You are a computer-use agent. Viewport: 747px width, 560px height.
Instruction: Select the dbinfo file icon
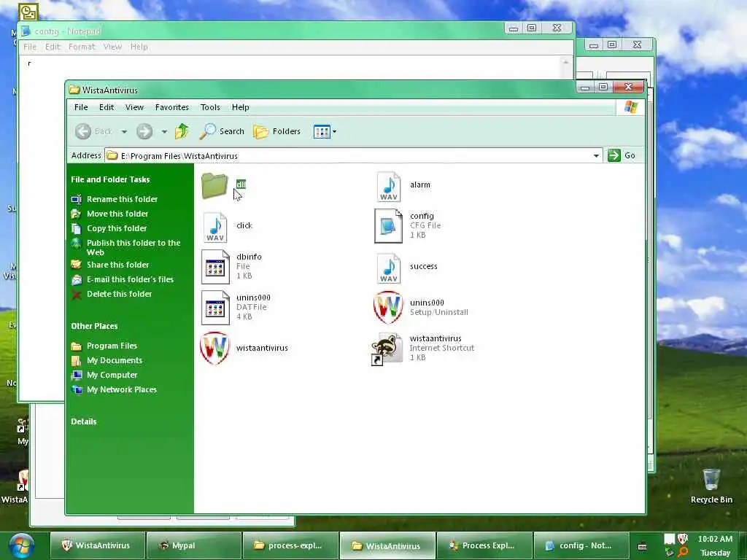215,267
